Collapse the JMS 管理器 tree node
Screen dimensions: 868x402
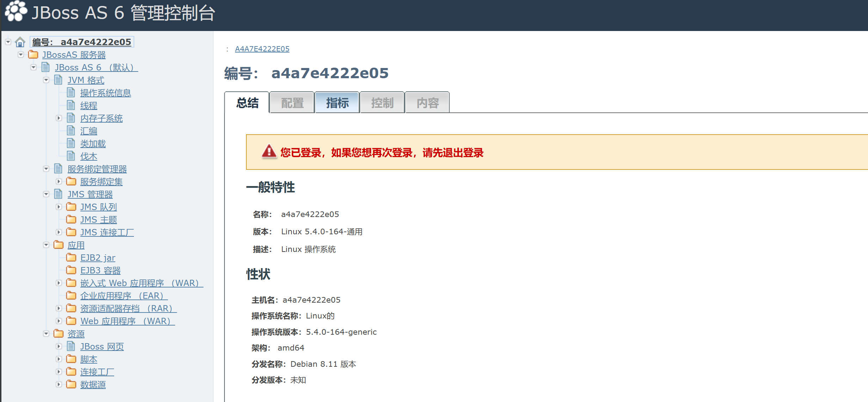click(x=46, y=194)
